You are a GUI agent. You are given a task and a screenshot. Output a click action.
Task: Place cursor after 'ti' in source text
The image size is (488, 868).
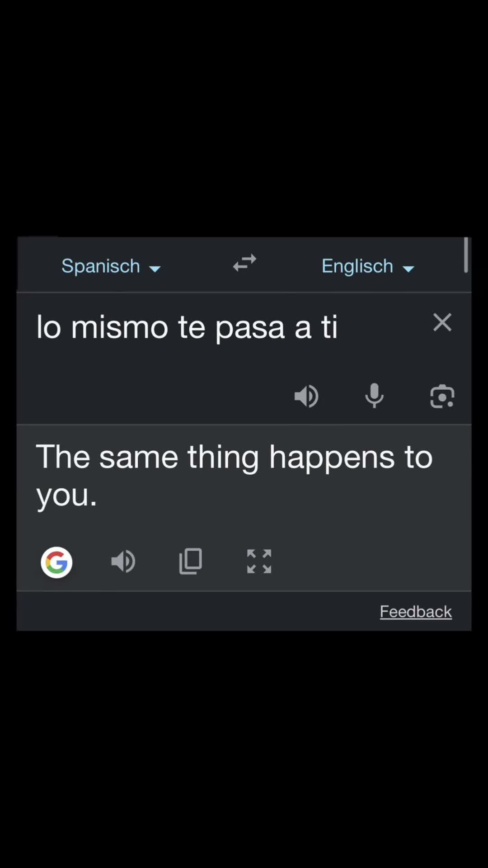pyautogui.click(x=339, y=327)
